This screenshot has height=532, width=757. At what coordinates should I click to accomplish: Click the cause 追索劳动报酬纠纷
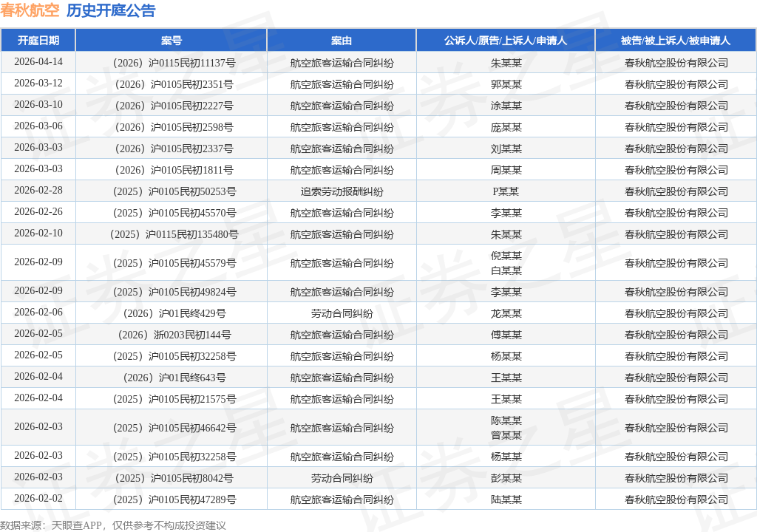pos(342,191)
